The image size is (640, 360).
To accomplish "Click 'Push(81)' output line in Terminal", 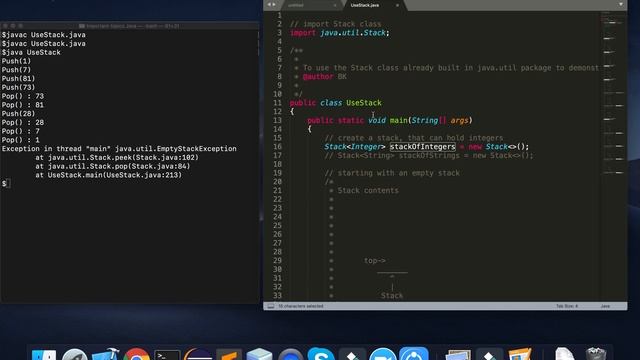I will (x=18, y=78).
